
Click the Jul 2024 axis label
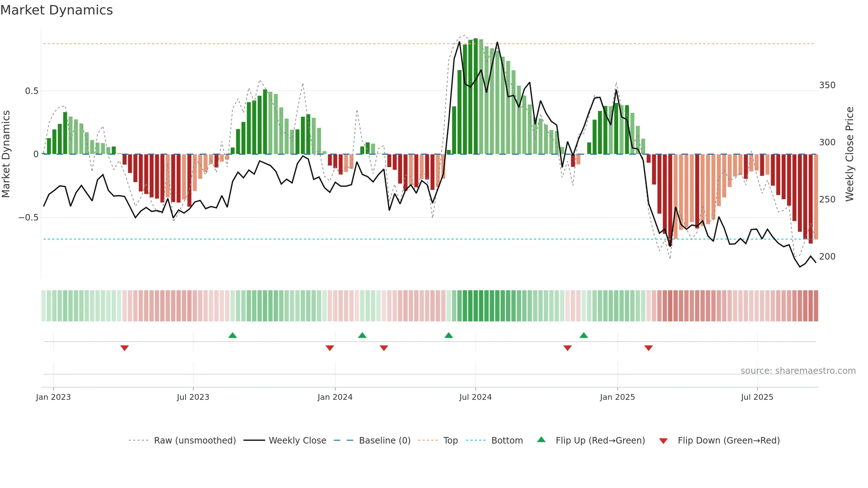tap(476, 397)
